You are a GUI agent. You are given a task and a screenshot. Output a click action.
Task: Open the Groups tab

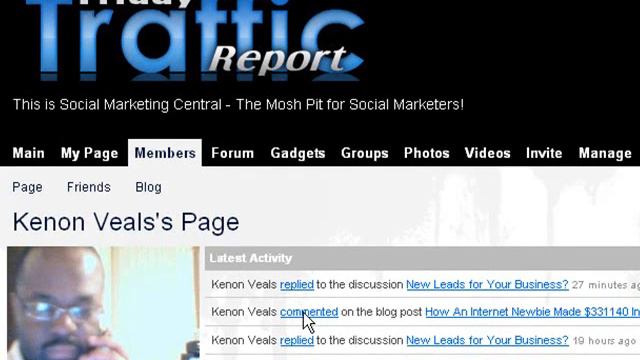[364, 153]
